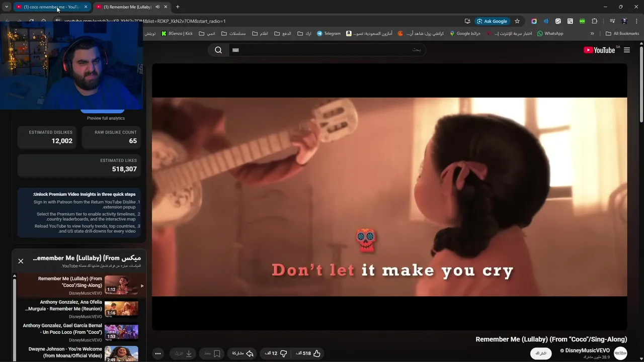The height and width of the screenshot is (362, 644).
Task: Subscribe to the DisneyMusicVEVO channel
Action: coord(541,353)
